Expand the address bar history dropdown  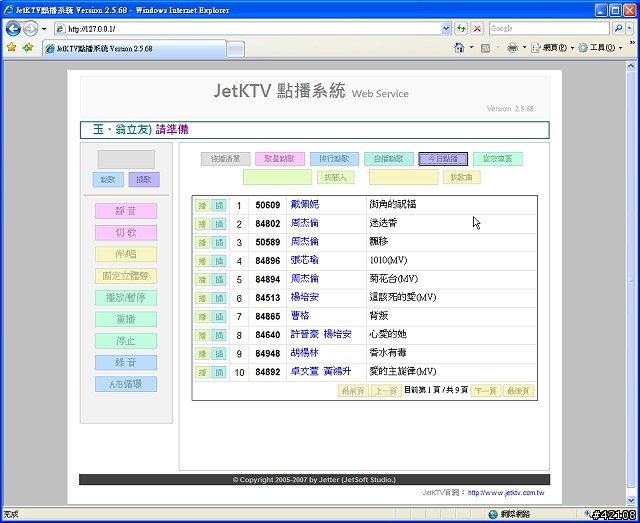click(446, 29)
